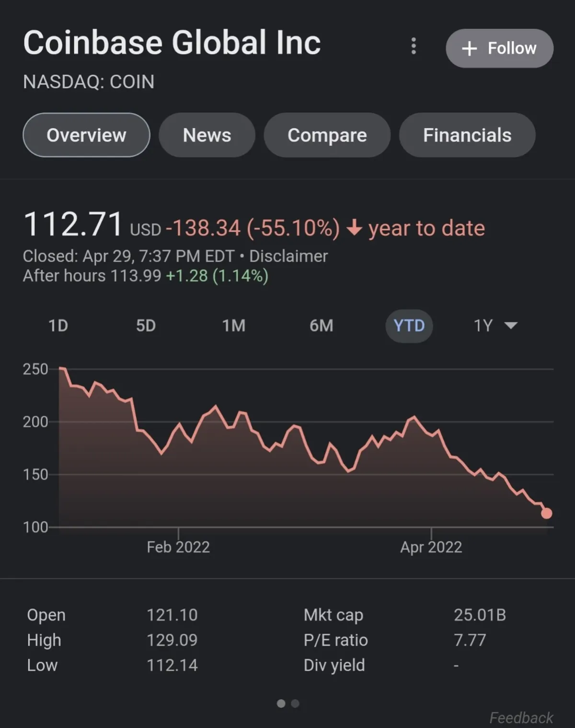The height and width of the screenshot is (728, 575).
Task: Expand the time range dropdown arrow
Action: pyautogui.click(x=511, y=326)
